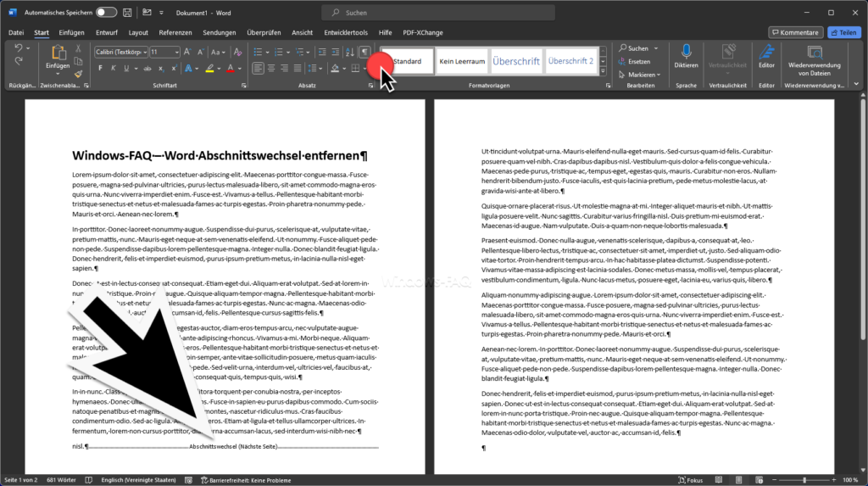
Task: Open Wiederverwendung von Dateien
Action: (815, 60)
